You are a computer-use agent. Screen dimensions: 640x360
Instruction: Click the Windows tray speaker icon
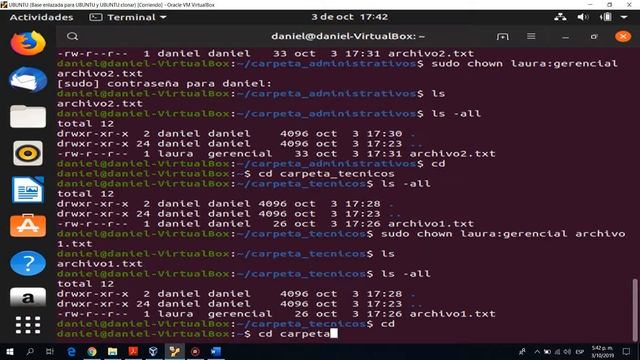pyautogui.click(x=567, y=352)
